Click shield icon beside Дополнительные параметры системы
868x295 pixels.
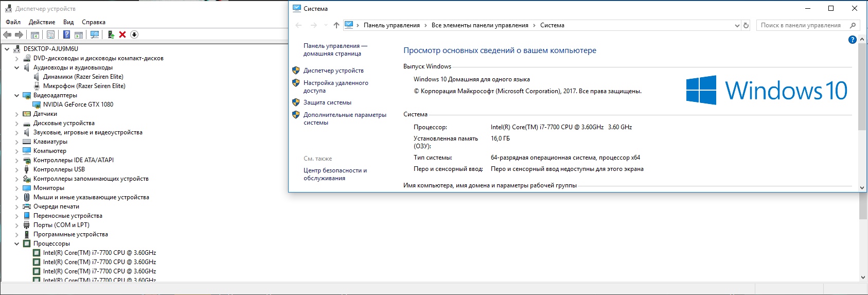coord(296,114)
